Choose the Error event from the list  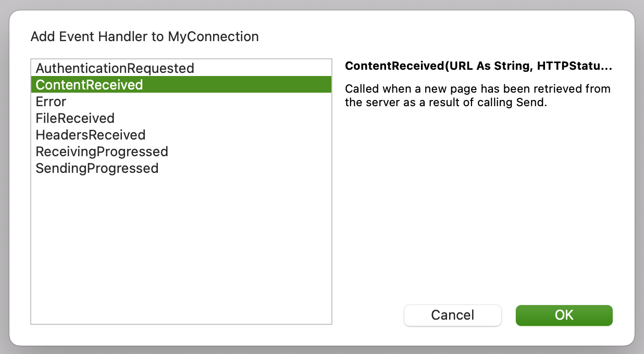(51, 102)
